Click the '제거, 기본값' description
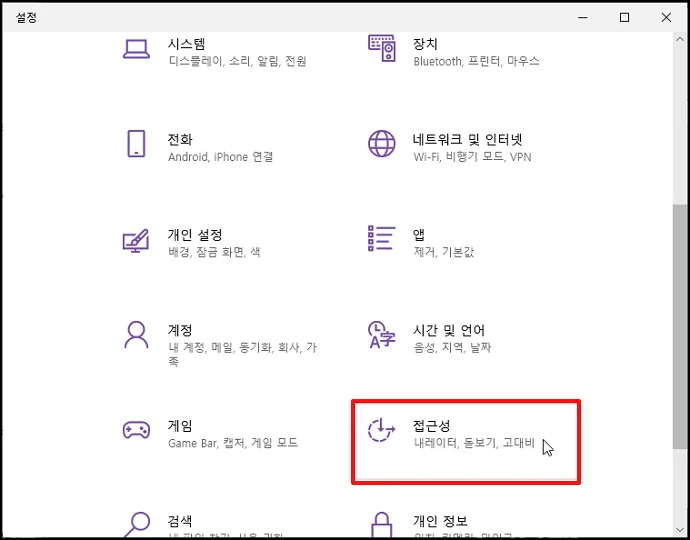The height and width of the screenshot is (540, 690). 444,252
